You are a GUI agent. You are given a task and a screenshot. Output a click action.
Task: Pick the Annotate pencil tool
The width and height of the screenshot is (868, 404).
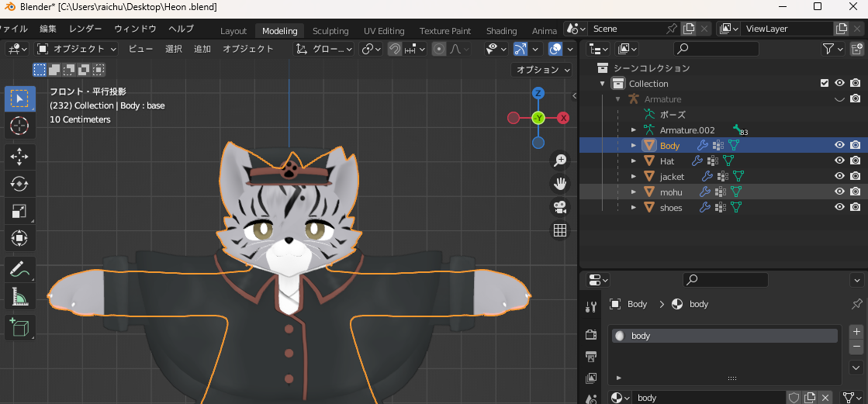20,270
